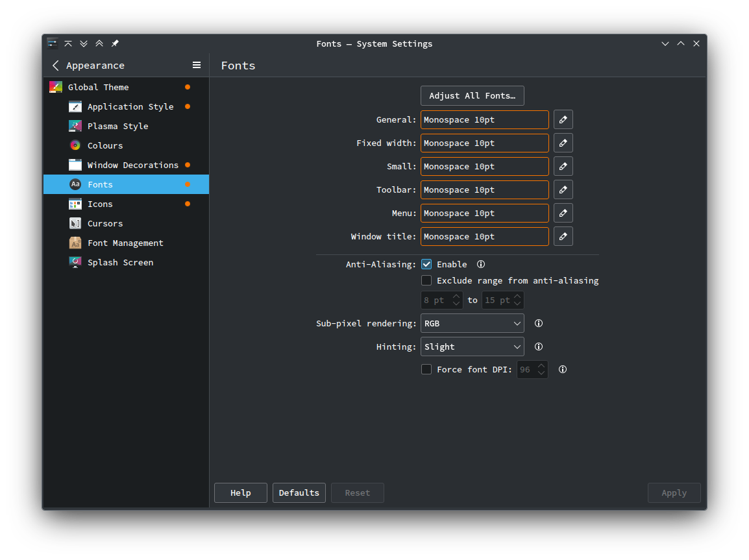The height and width of the screenshot is (560, 749).
Task: Click the Defaults button
Action: [299, 493]
